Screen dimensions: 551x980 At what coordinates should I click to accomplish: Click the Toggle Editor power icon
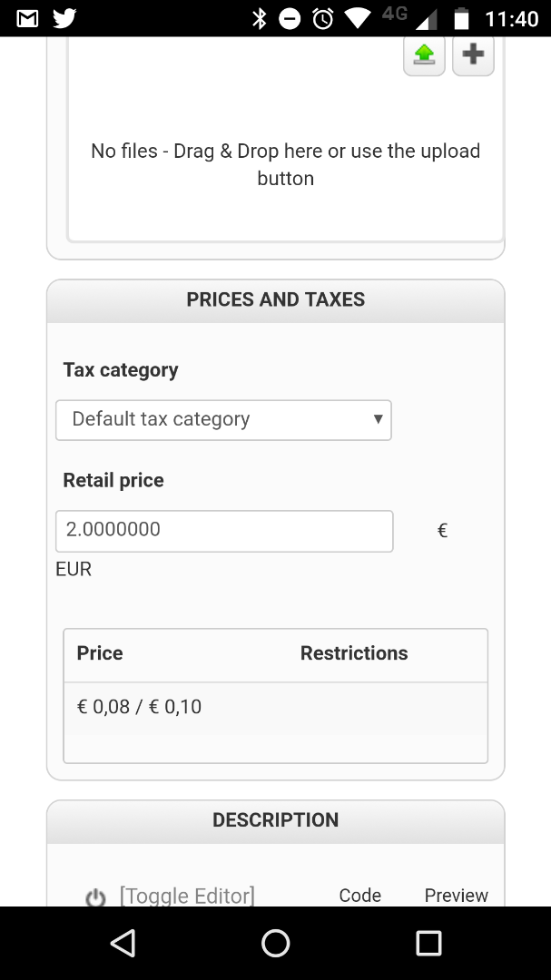[x=95, y=897]
